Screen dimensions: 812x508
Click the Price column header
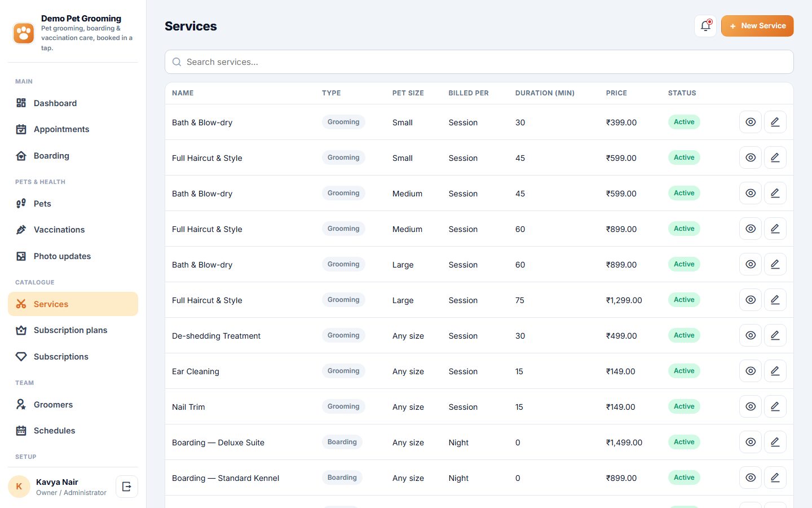click(x=616, y=93)
